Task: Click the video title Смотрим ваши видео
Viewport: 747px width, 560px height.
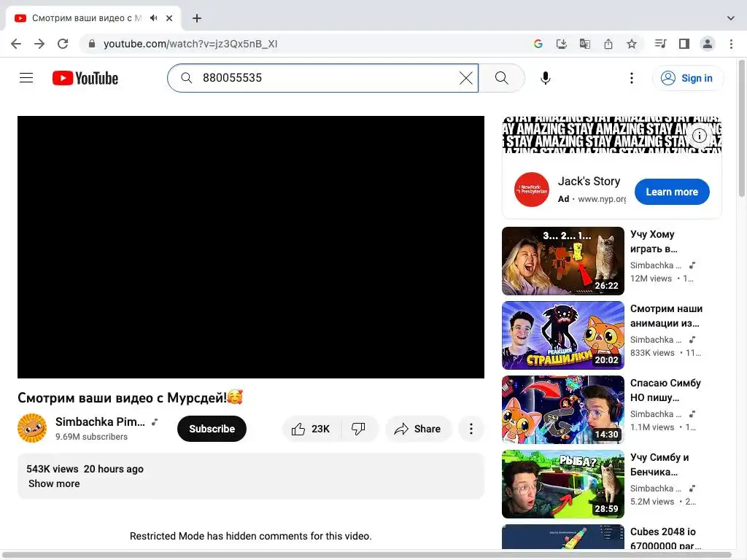Action: click(130, 397)
